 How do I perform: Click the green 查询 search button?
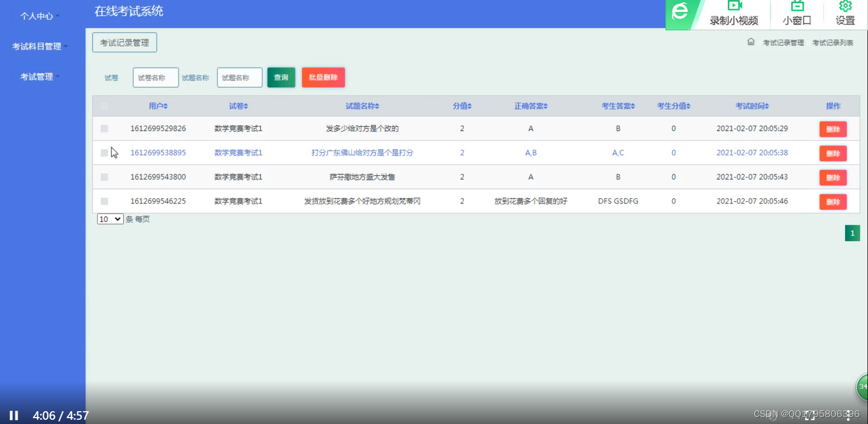click(281, 77)
